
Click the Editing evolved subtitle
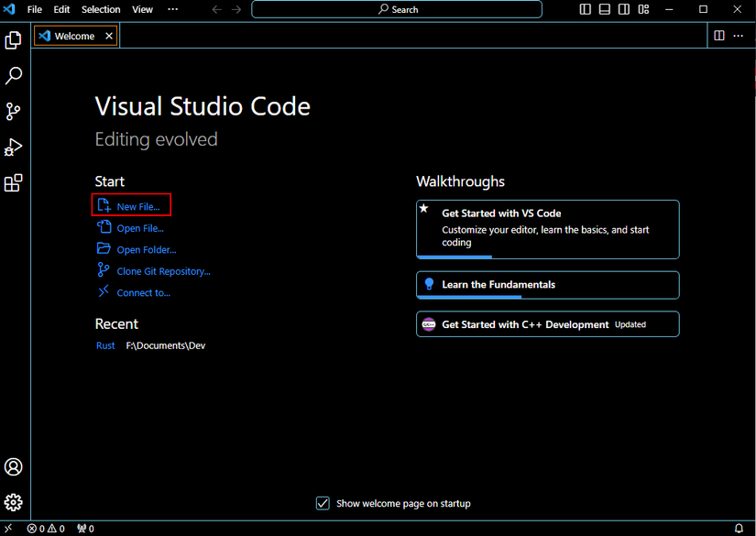coord(156,140)
